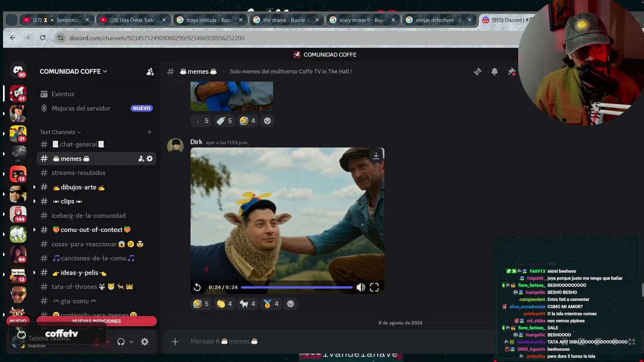Jump to NUEVAS MENCIONES in channel list
The height and width of the screenshot is (362, 644).
(97, 321)
